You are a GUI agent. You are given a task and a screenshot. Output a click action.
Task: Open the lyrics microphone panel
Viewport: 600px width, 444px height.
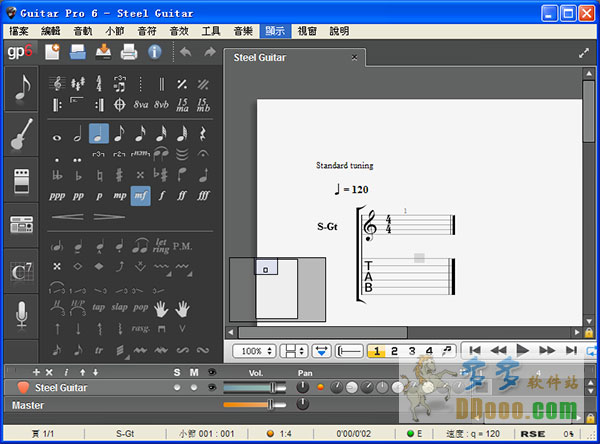coord(21,315)
